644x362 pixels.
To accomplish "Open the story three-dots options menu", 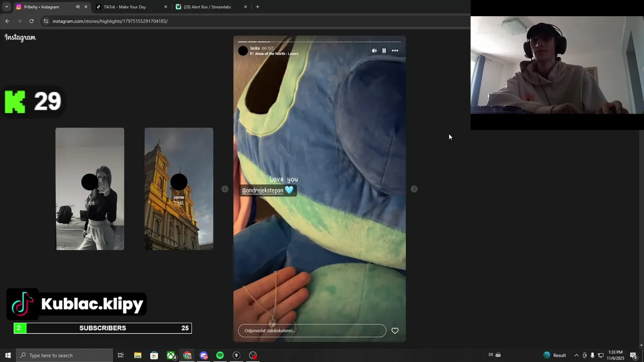I will [395, 51].
